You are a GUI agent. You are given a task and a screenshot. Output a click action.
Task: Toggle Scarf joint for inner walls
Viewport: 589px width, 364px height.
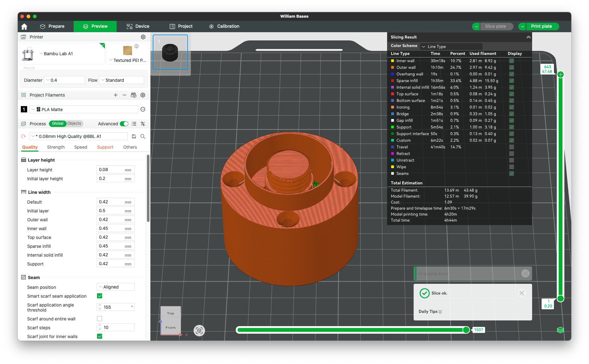pyautogui.click(x=100, y=336)
